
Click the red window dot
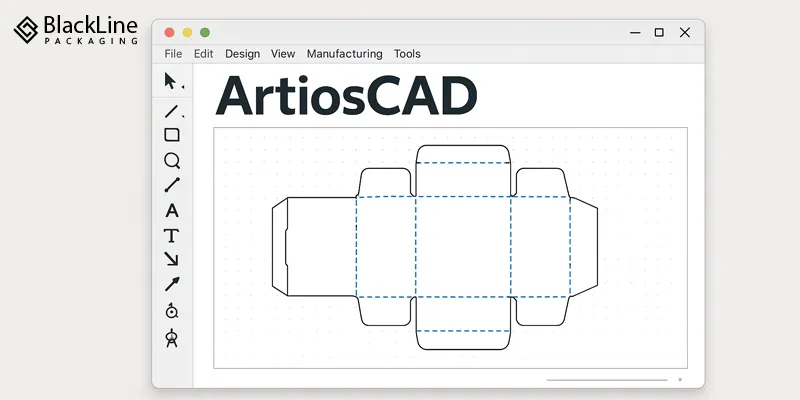169,33
